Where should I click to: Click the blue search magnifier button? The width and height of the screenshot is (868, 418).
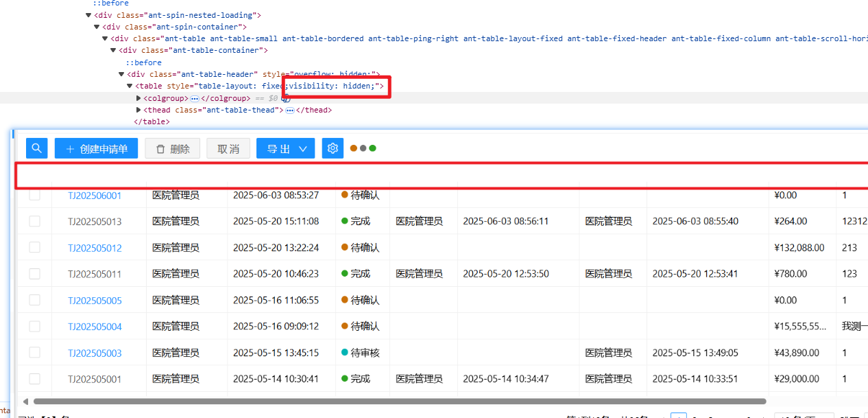[x=37, y=148]
